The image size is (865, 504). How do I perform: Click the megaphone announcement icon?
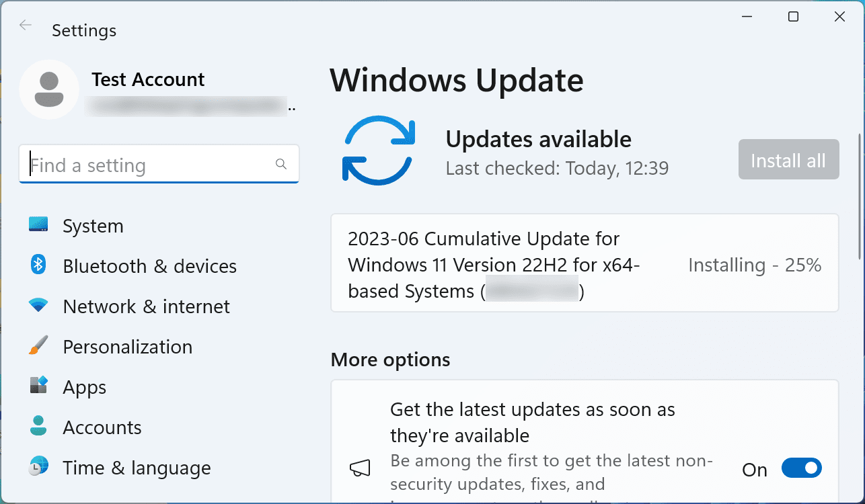click(361, 468)
